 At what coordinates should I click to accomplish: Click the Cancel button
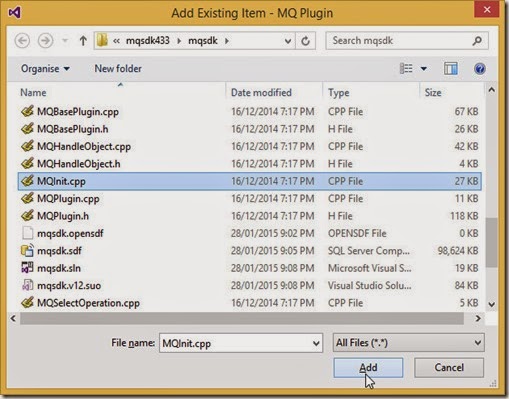[x=449, y=368]
